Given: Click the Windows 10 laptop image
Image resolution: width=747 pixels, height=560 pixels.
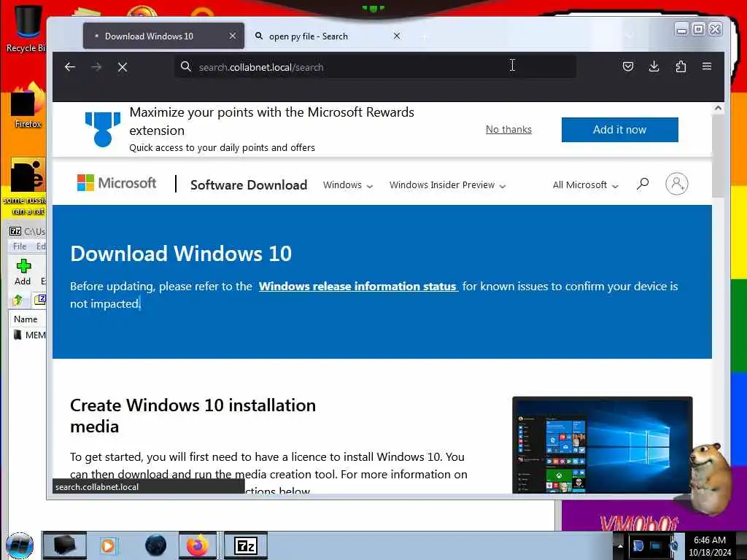Looking at the screenshot, I should (602, 444).
